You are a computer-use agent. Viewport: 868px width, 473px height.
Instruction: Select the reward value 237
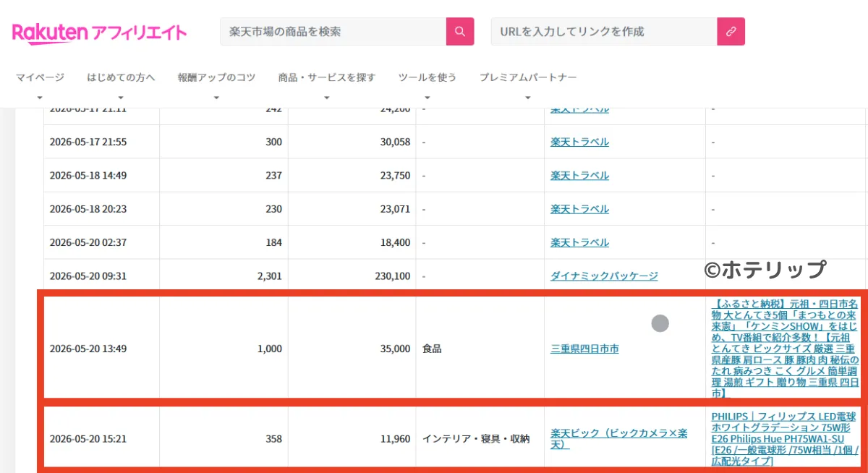[x=274, y=176]
